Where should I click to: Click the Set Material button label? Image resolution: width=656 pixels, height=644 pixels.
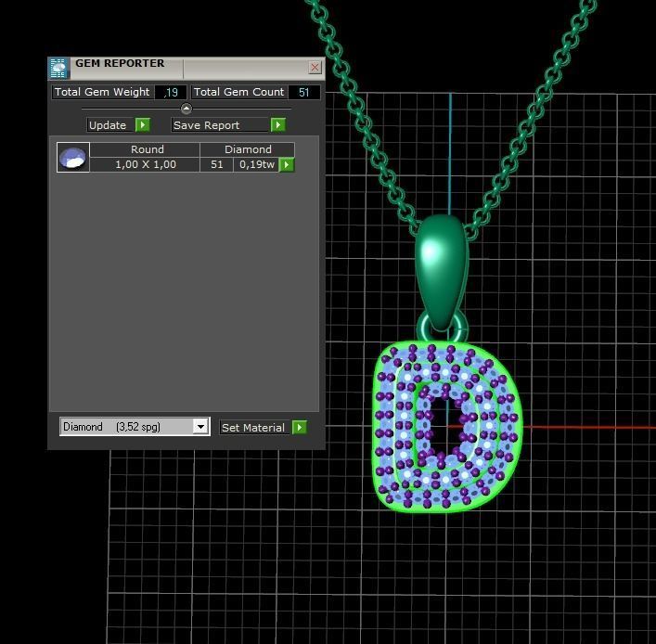coord(255,428)
